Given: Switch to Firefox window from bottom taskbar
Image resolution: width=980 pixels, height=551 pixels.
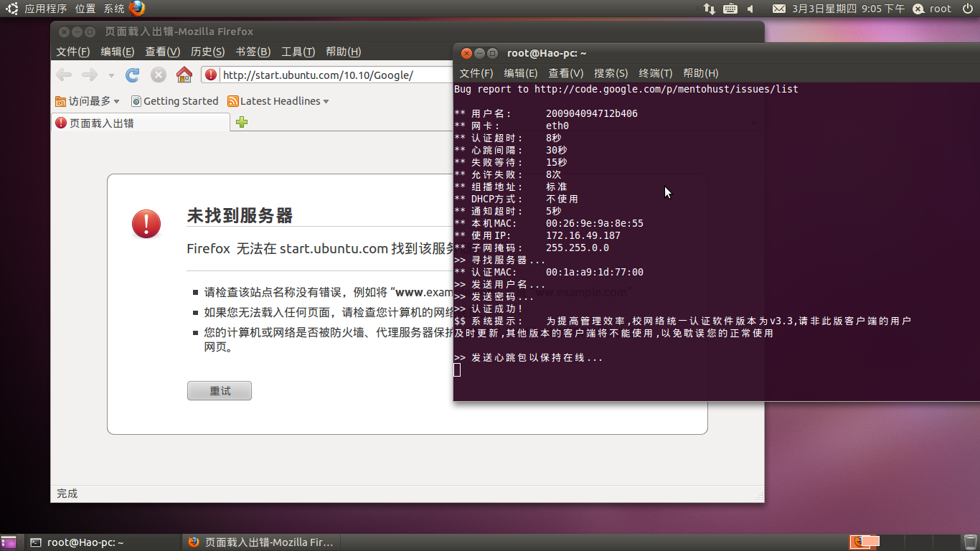Looking at the screenshot, I should tap(260, 542).
